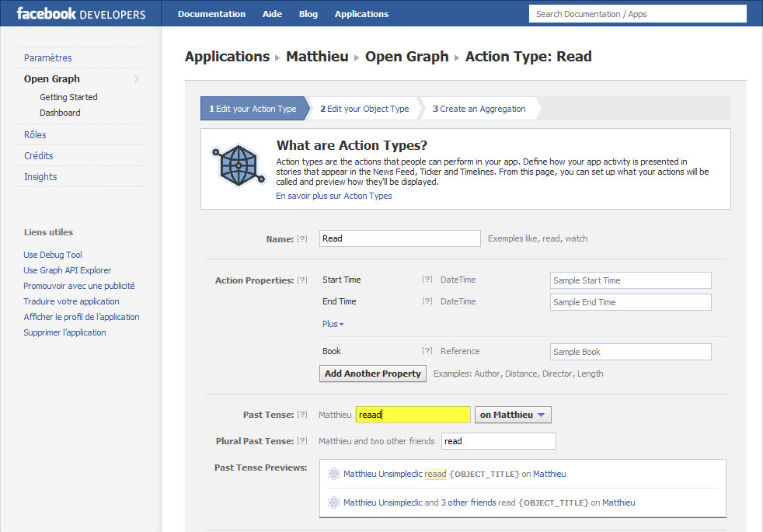The height and width of the screenshot is (532, 763).
Task: Open the Applications top menu
Action: tap(361, 14)
